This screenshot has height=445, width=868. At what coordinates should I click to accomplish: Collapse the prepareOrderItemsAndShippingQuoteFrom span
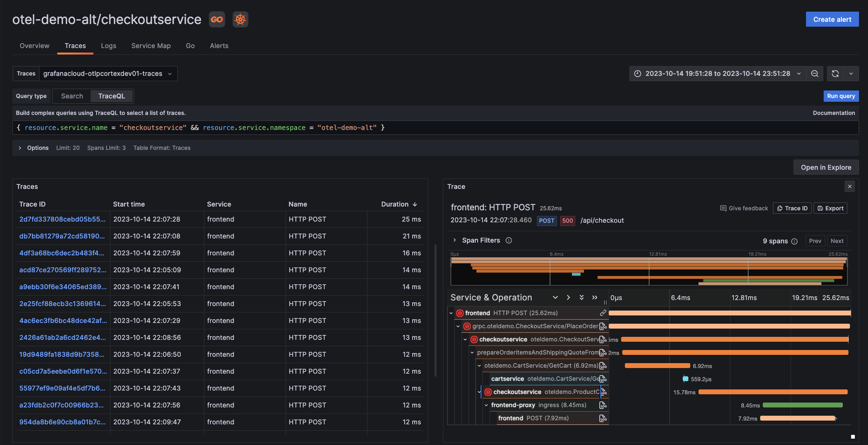coord(472,352)
